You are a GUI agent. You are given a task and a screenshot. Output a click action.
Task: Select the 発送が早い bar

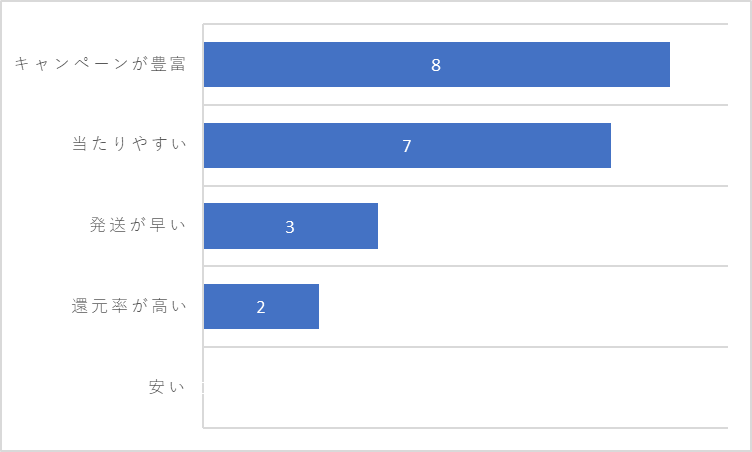[x=291, y=226]
